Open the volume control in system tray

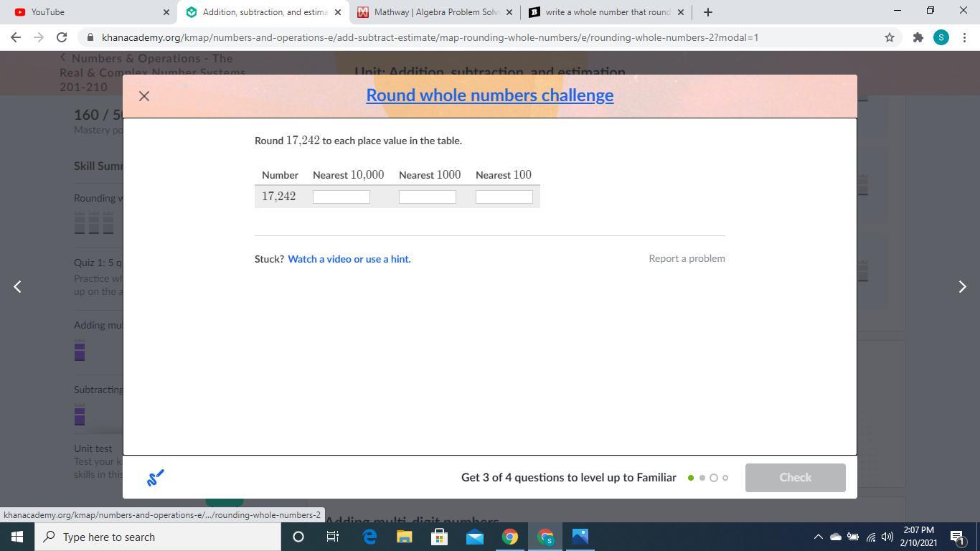click(887, 537)
